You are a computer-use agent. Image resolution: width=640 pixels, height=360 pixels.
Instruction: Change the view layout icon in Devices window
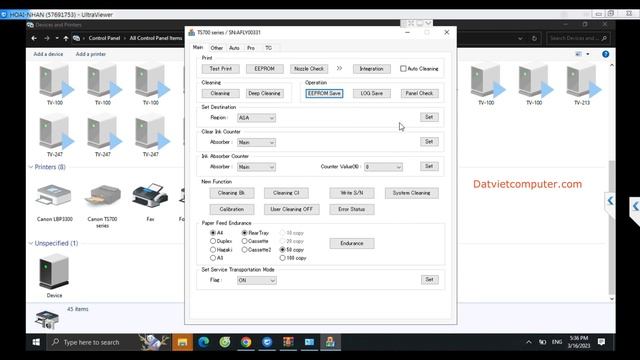(x=579, y=54)
